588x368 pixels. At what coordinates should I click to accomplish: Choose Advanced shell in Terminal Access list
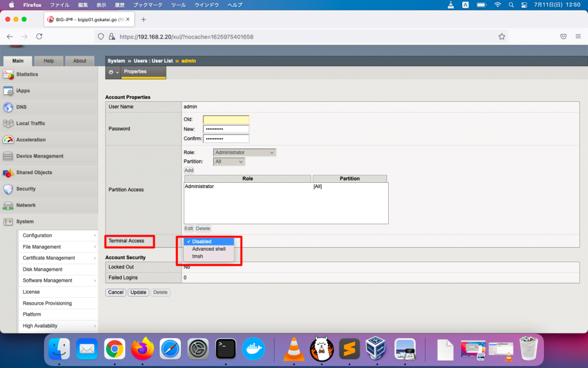coord(208,249)
